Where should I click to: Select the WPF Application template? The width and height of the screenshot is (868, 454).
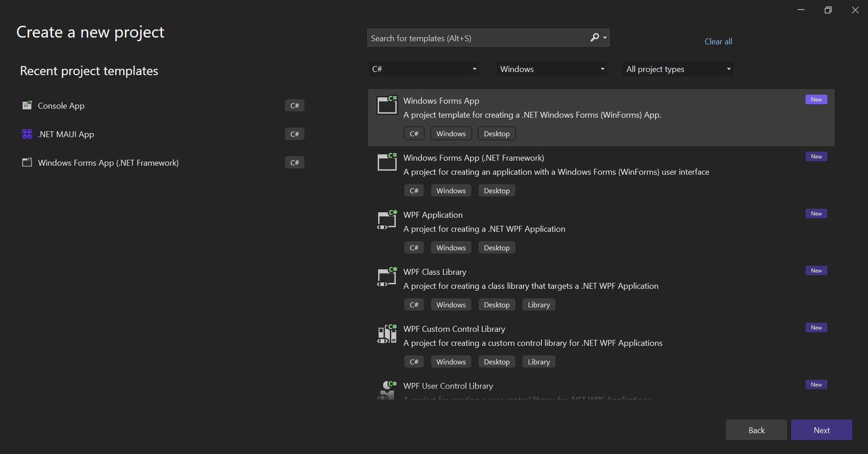coord(601,232)
